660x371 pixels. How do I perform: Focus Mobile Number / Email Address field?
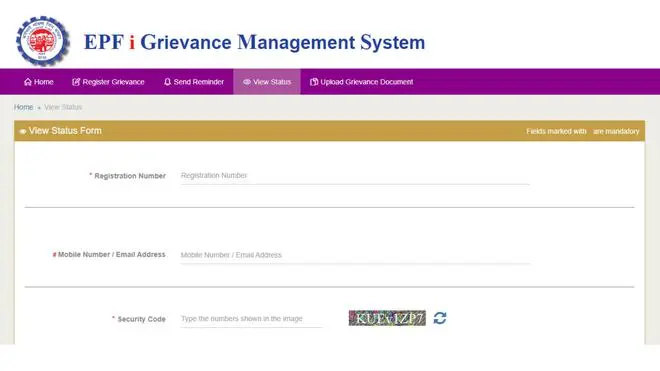point(355,255)
